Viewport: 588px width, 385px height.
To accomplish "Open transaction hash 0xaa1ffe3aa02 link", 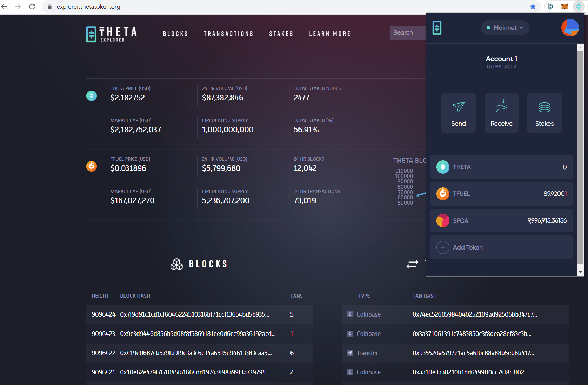I will [470, 372].
